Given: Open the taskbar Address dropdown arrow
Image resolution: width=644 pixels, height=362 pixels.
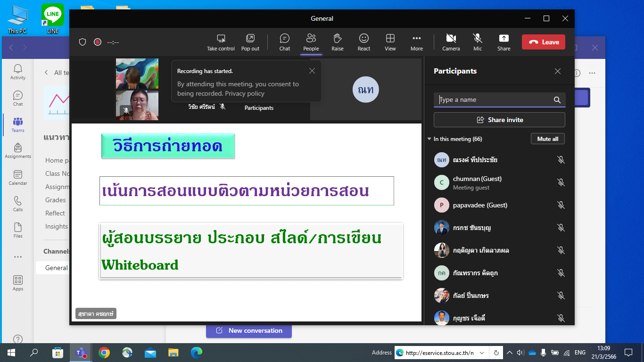Looking at the screenshot, I should [482, 353].
